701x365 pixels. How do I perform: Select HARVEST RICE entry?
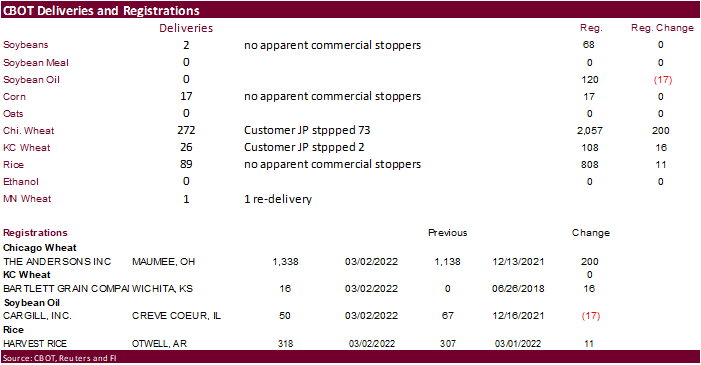pyautogui.click(x=35, y=344)
